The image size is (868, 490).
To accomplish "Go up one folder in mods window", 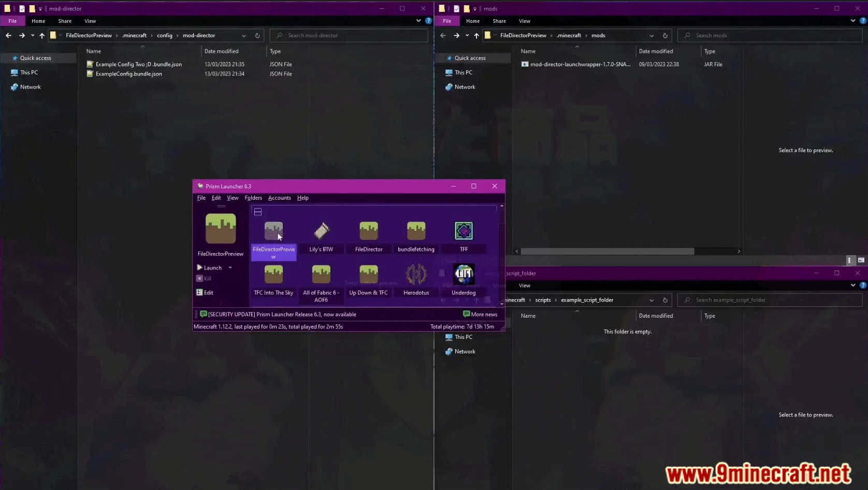I will coord(476,35).
